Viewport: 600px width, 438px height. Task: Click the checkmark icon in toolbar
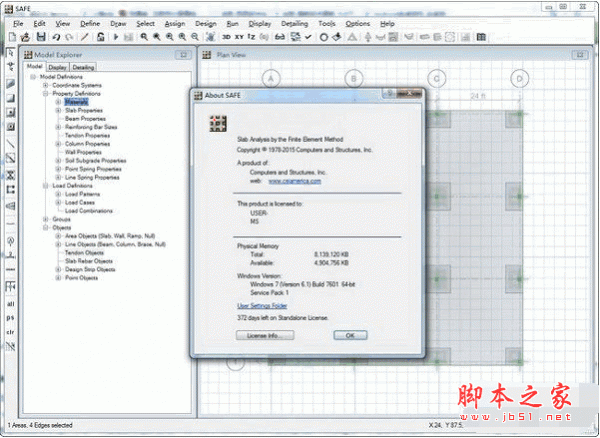[308, 37]
